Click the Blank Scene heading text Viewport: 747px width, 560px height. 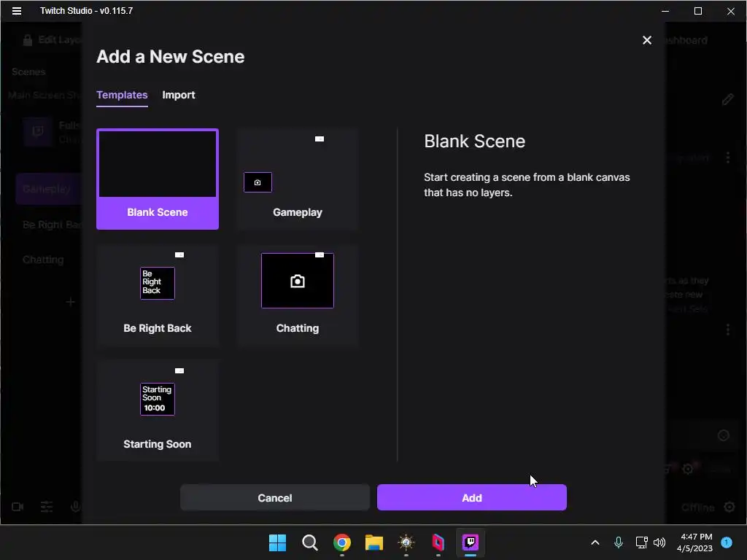(474, 141)
